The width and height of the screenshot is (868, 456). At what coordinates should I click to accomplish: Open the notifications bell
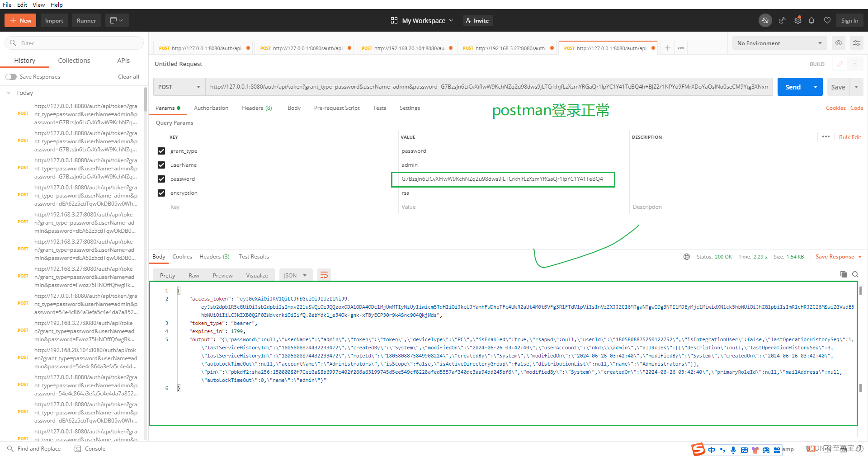(811, 20)
